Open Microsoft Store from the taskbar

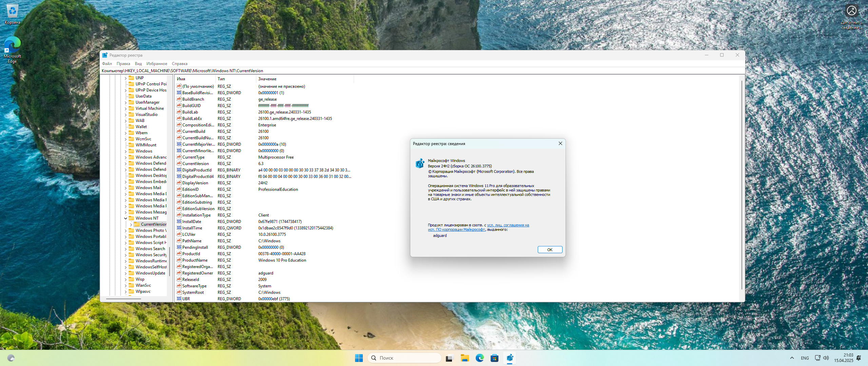click(x=494, y=358)
